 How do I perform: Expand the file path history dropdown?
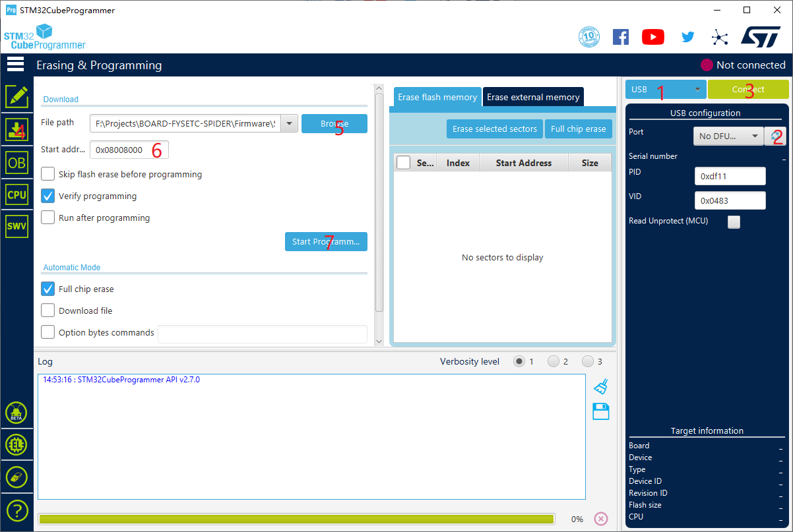point(290,123)
